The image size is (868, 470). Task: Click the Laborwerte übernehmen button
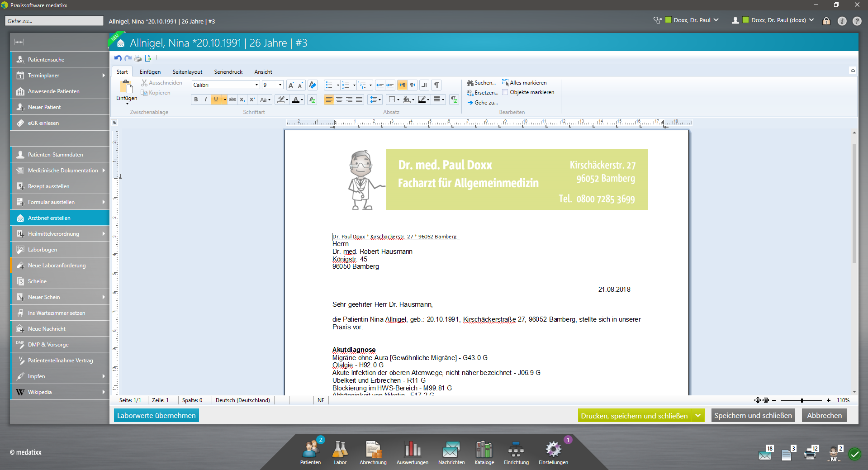coord(156,416)
